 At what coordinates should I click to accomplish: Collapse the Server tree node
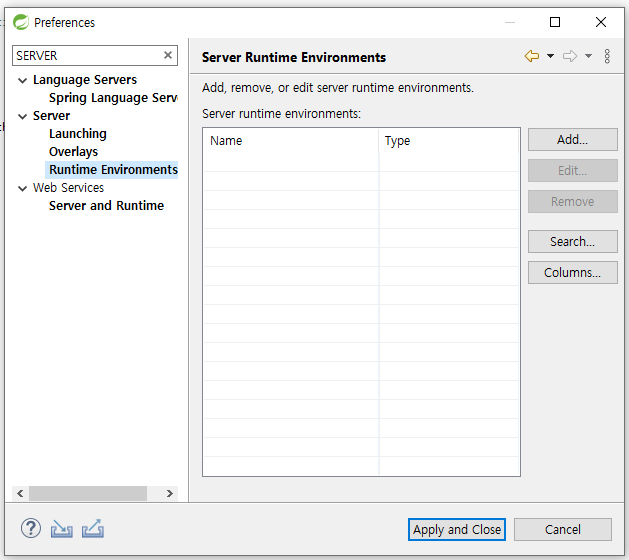[x=22, y=116]
